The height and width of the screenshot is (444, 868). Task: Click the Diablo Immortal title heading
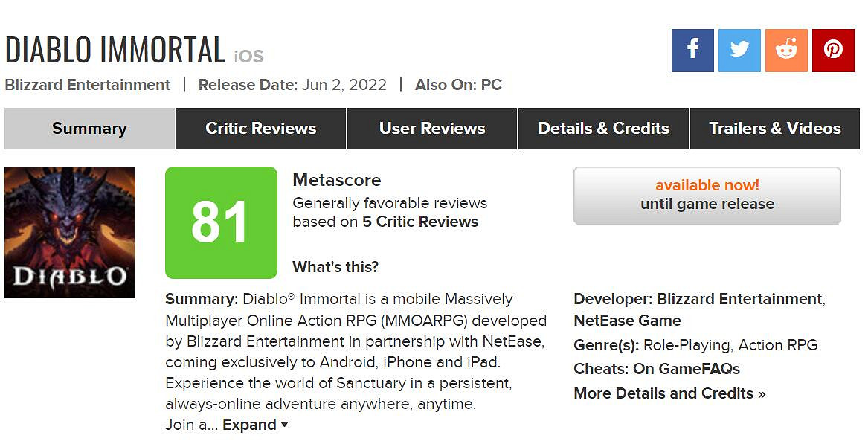tap(115, 50)
